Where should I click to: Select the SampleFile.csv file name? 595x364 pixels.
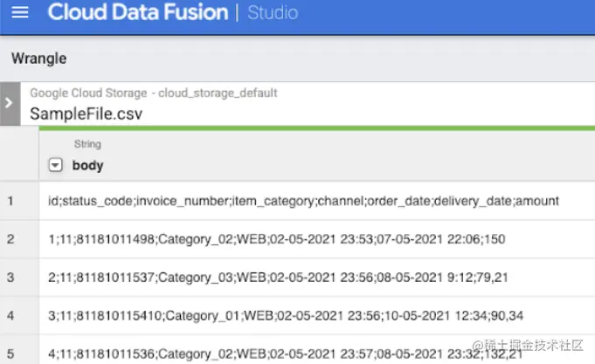(86, 113)
